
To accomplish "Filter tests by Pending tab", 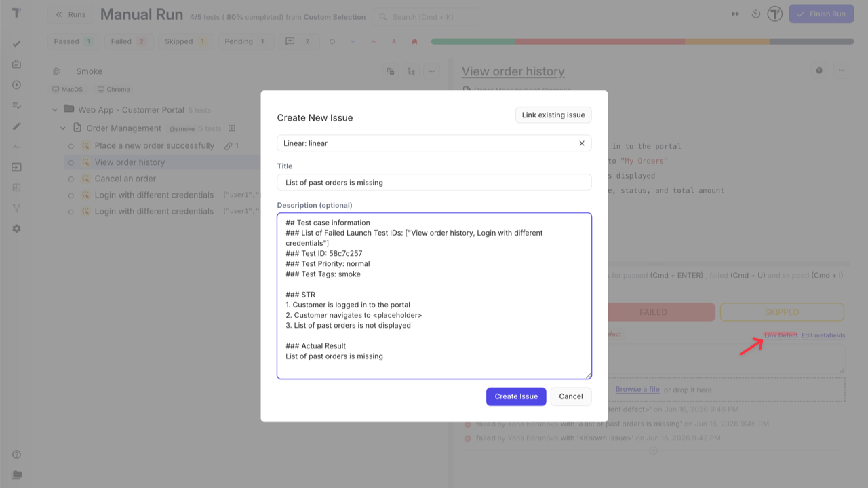I will click(245, 41).
